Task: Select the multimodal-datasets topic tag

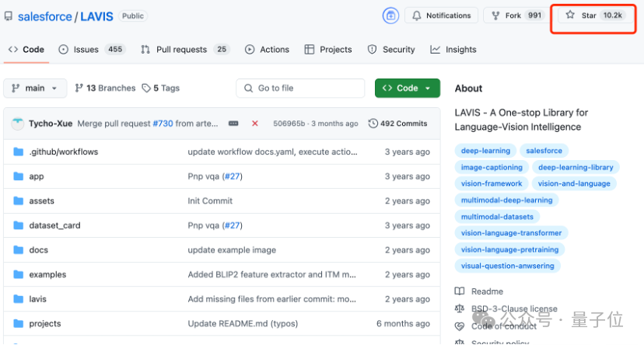Action: pyautogui.click(x=497, y=217)
